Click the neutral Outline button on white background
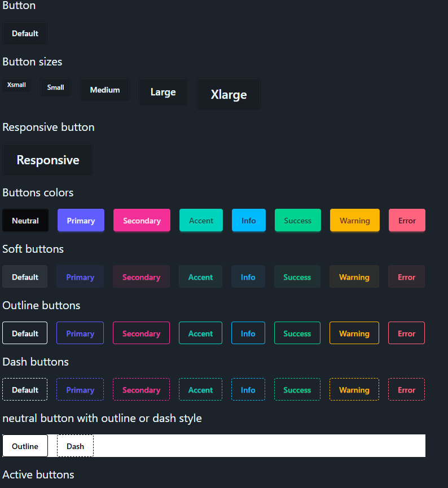This screenshot has width=448, height=488. coord(25,446)
